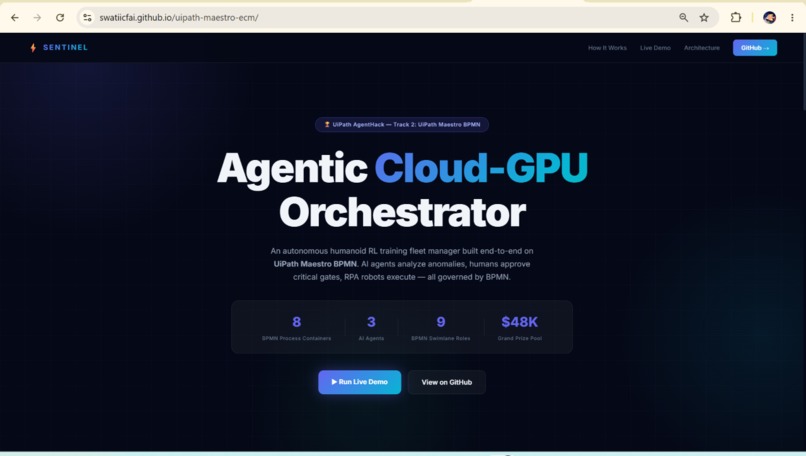Click the SENTINEL brand name

65,47
